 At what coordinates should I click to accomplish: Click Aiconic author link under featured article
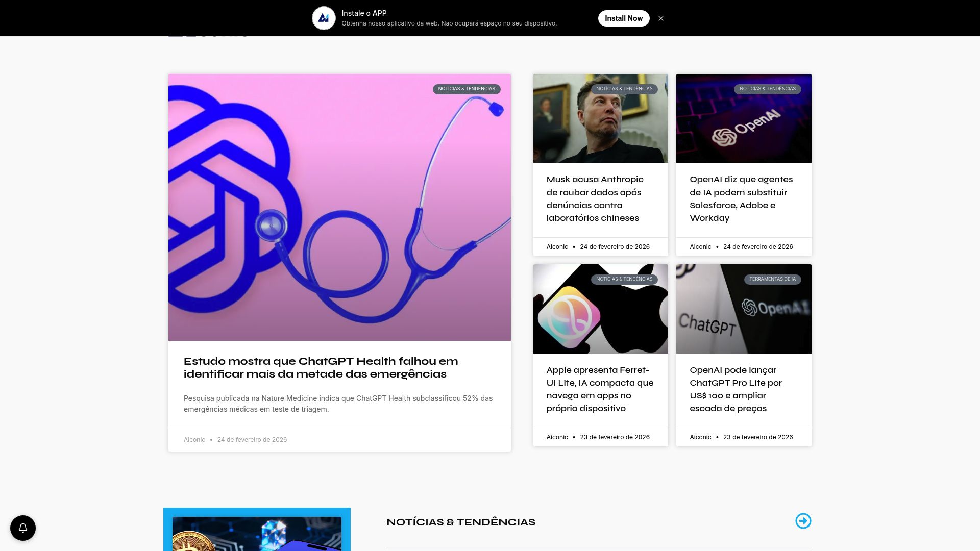[x=194, y=440]
